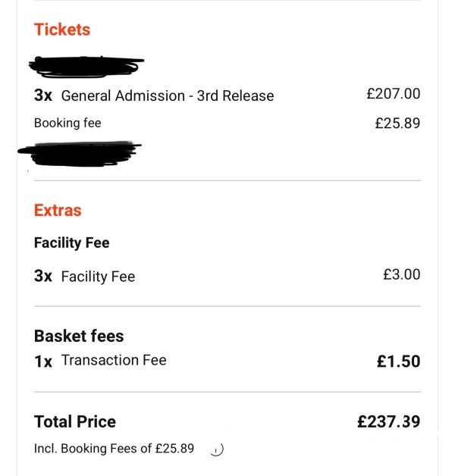Select the £237.39 total amount

(x=389, y=421)
